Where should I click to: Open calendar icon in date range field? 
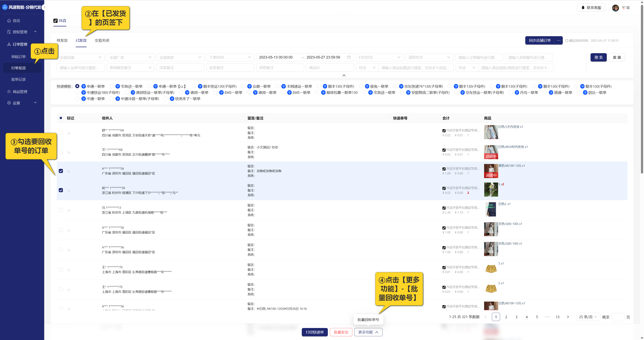click(x=349, y=57)
